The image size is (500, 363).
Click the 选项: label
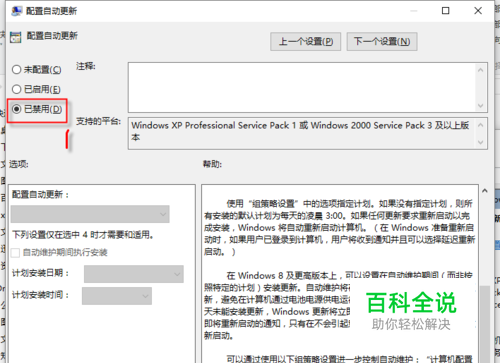pyautogui.click(x=19, y=164)
